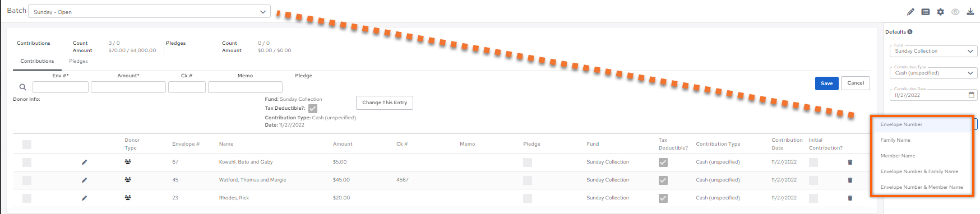Open the Fund Sunday Collection dropdown
The image size is (980, 214).
tap(933, 51)
